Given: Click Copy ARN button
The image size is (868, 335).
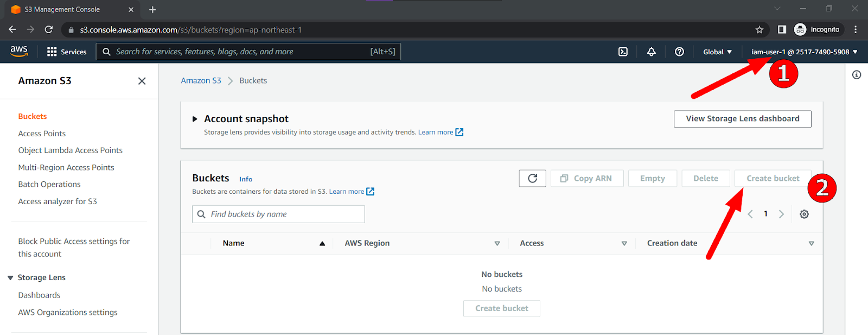Looking at the screenshot, I should tap(587, 178).
